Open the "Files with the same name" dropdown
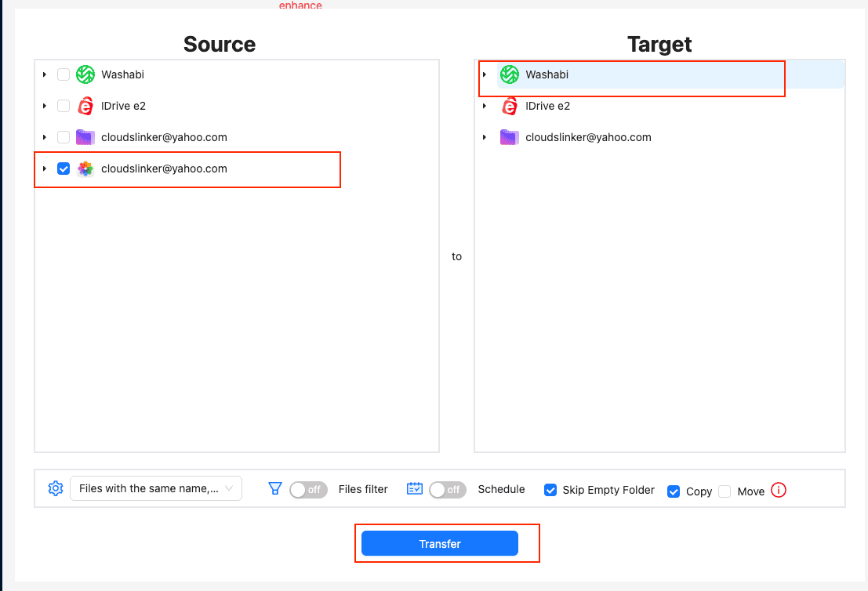The image size is (868, 591). point(156,488)
